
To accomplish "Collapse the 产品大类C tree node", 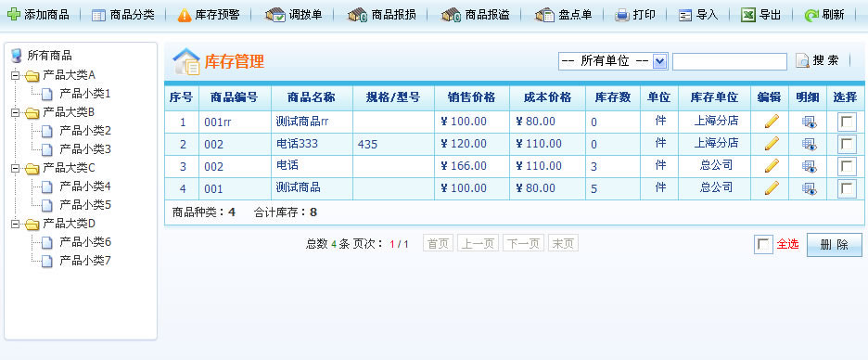I will click(15, 168).
